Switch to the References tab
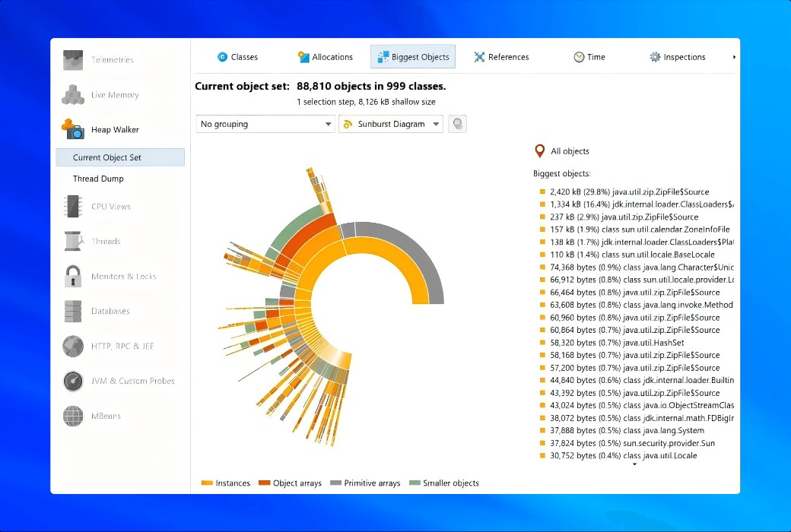 501,57
